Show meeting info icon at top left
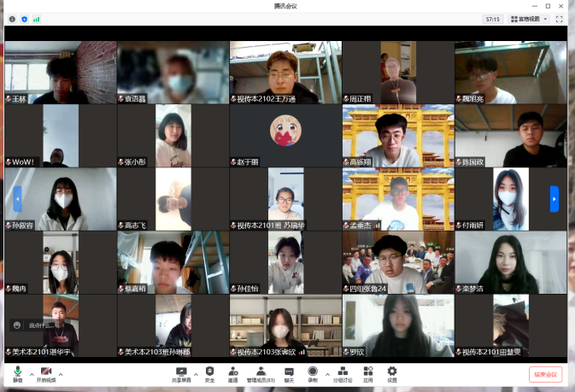 coord(11,18)
